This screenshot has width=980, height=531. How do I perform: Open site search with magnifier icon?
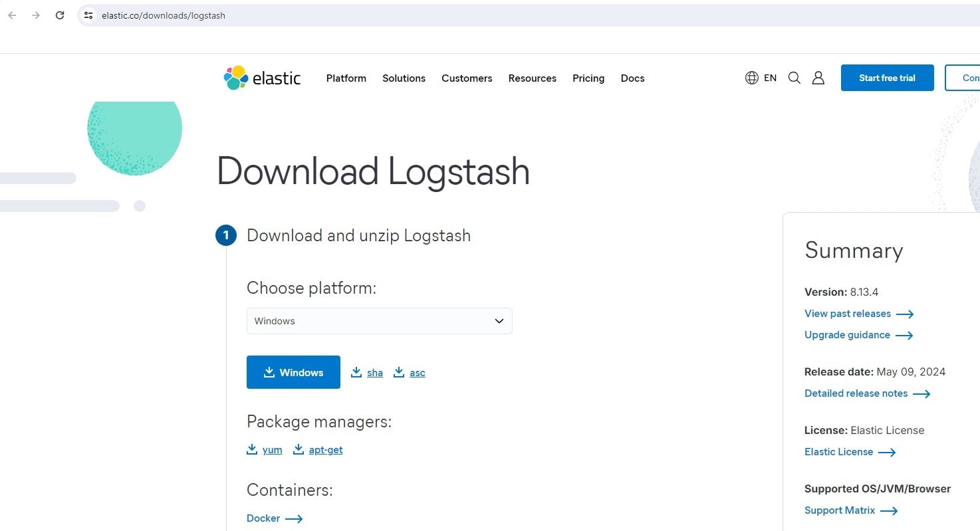[794, 78]
